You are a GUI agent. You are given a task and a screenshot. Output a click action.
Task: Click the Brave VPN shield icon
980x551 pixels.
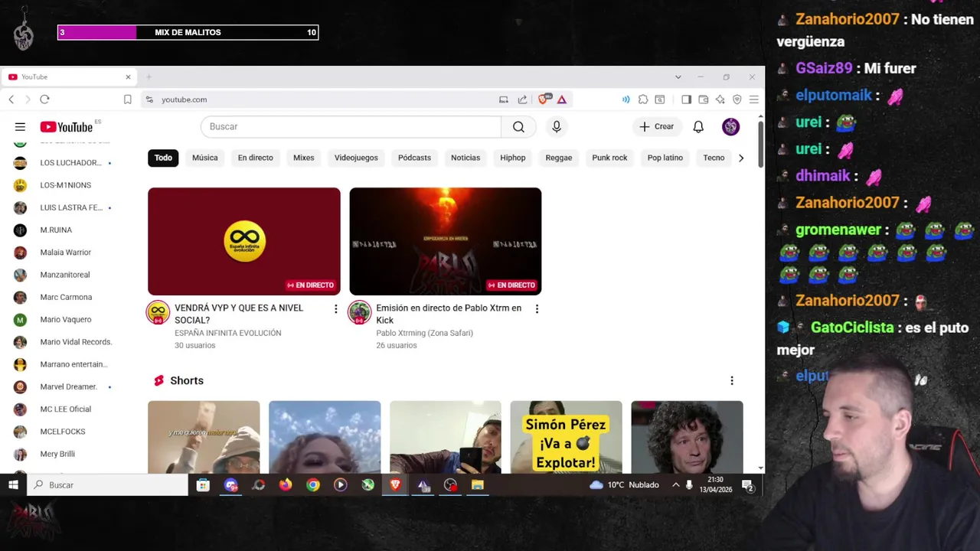click(x=737, y=99)
